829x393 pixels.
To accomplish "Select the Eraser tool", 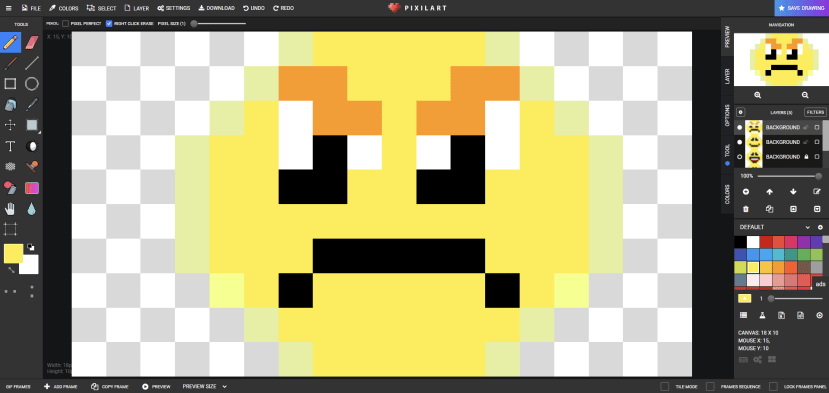I will [x=32, y=42].
